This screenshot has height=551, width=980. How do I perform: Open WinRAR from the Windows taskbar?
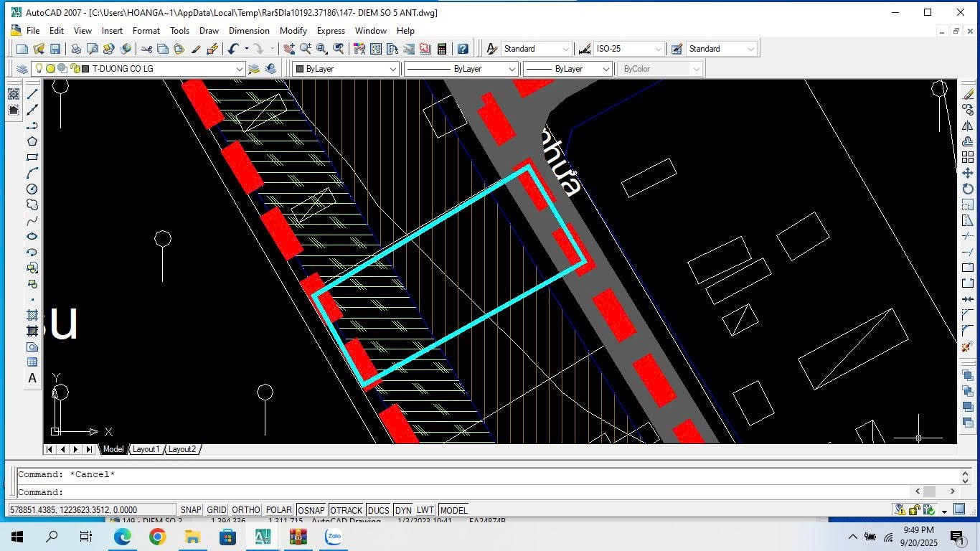298,537
